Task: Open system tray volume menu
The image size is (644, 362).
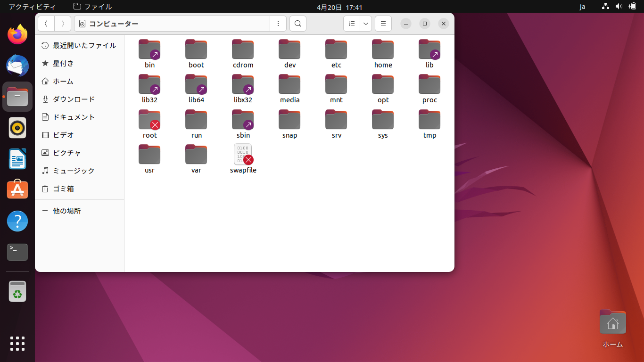Action: click(619, 7)
